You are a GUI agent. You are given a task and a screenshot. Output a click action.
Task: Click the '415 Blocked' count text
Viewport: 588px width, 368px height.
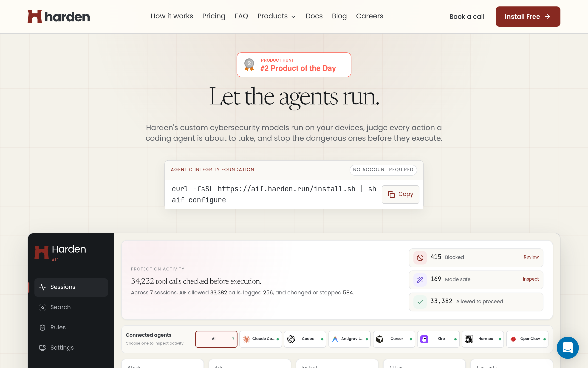447,257
